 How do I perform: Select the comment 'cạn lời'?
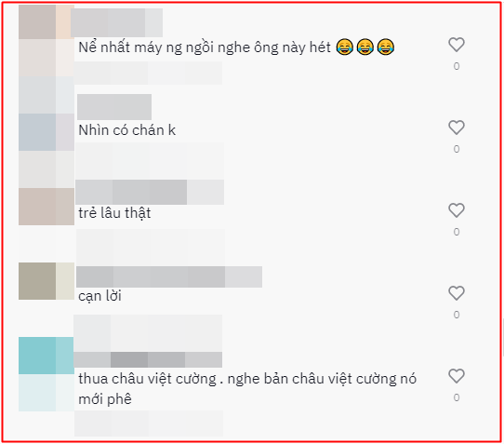coord(100,296)
